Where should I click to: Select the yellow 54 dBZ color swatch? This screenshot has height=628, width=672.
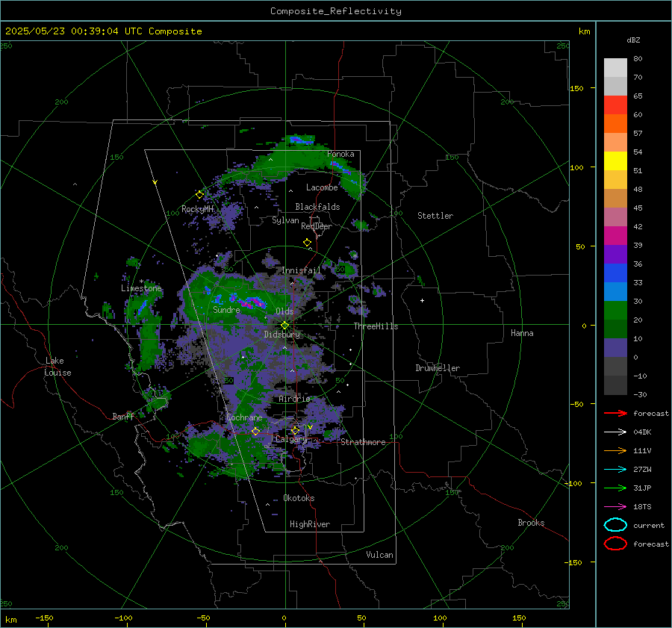click(x=615, y=161)
